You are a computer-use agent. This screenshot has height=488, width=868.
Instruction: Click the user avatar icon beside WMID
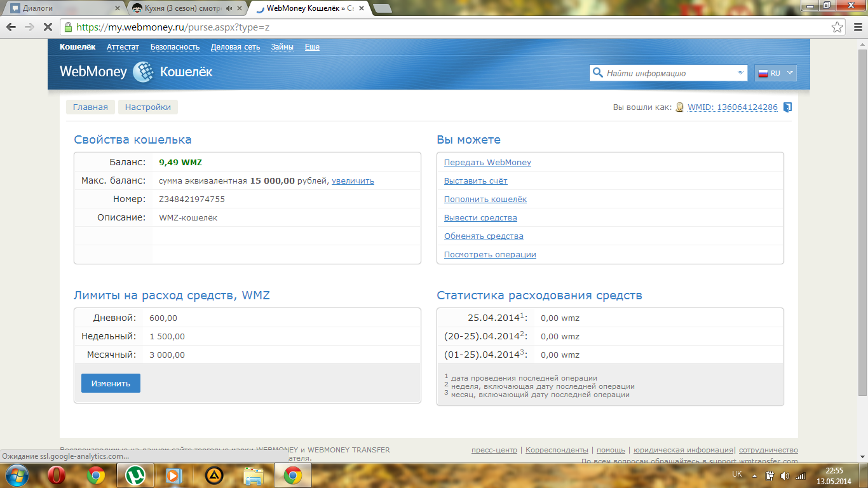coord(679,107)
